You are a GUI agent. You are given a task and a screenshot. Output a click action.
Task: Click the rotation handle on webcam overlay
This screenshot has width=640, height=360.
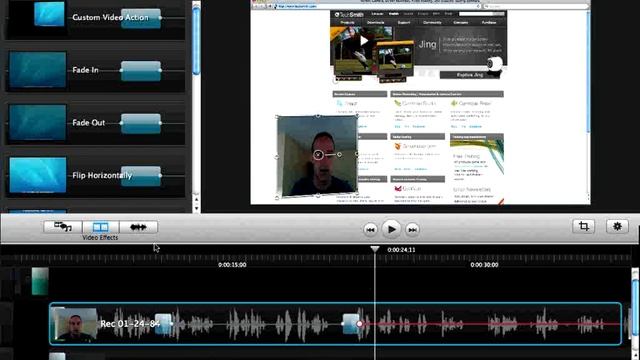pyautogui.click(x=339, y=155)
